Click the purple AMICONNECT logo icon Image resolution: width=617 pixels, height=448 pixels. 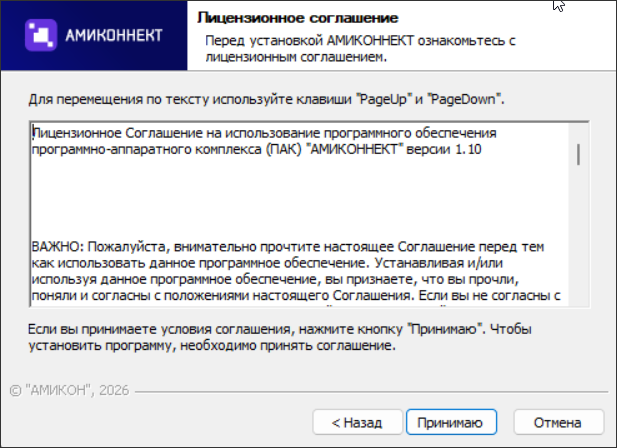click(x=42, y=36)
